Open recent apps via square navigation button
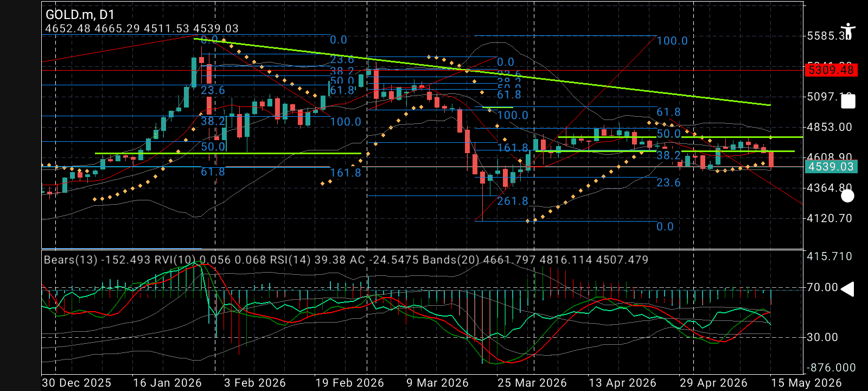The image size is (868, 391). (x=848, y=102)
